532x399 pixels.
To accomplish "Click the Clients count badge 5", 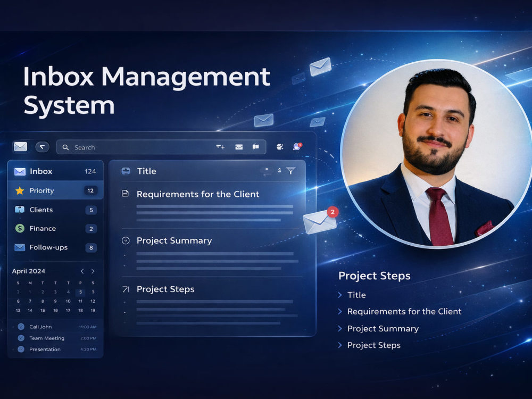I will [91, 210].
